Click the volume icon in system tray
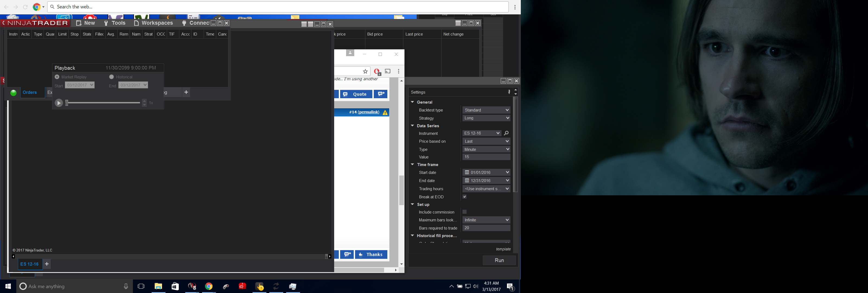868x293 pixels. 476,286
